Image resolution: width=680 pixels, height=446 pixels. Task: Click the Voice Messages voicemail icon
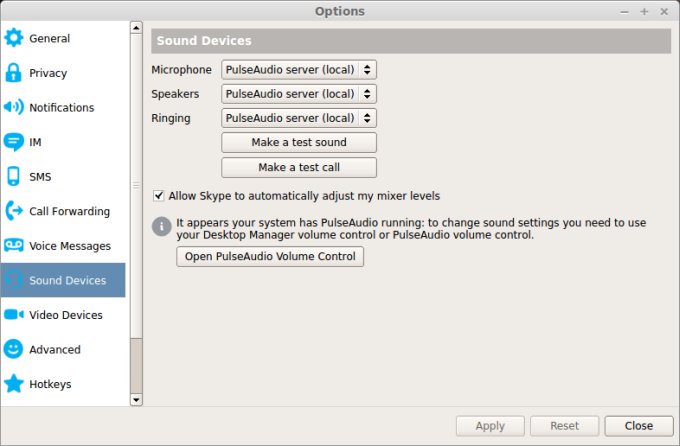pos(14,246)
